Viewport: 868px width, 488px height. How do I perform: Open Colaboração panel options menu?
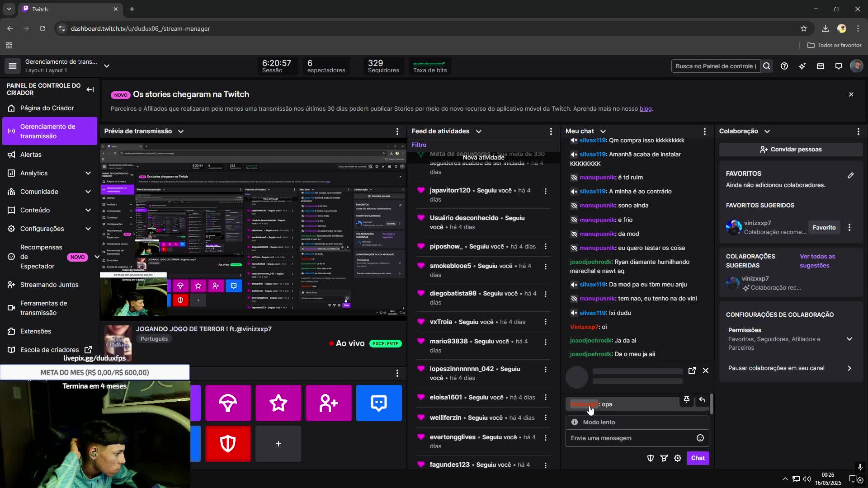click(859, 131)
